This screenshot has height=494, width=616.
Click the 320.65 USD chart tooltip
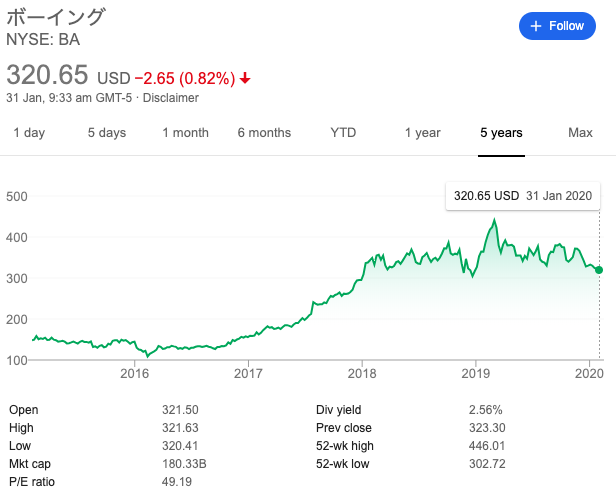tap(523, 196)
